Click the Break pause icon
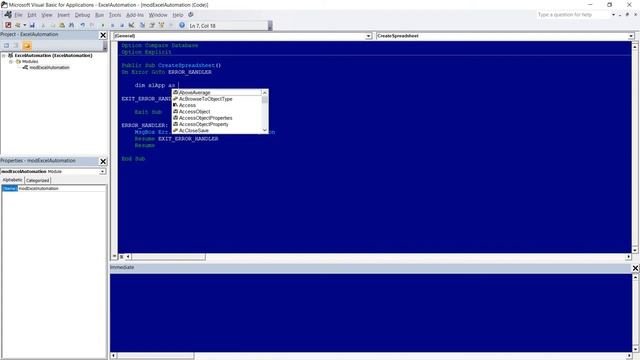This screenshot has height=360, width=640. coord(113,25)
